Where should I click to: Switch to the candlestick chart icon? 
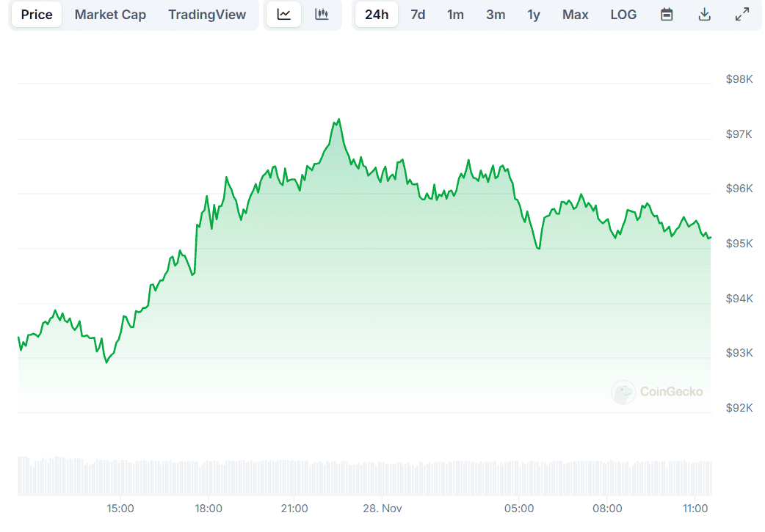point(322,14)
